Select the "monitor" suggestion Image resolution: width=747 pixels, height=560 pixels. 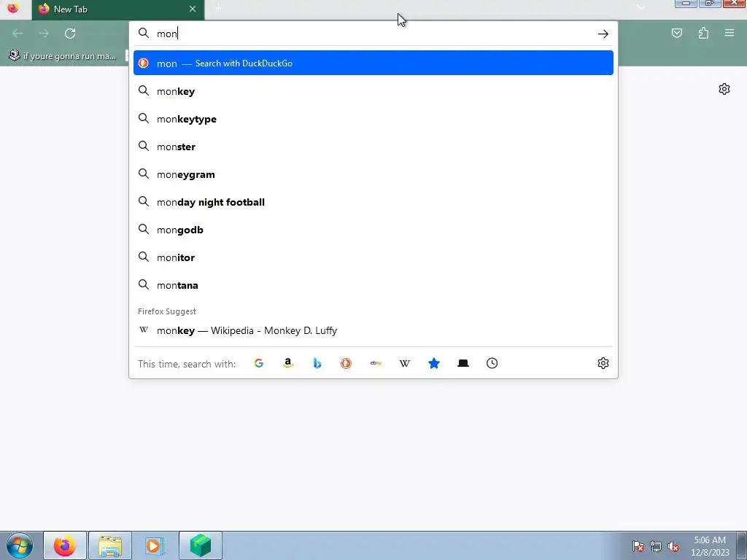373,257
